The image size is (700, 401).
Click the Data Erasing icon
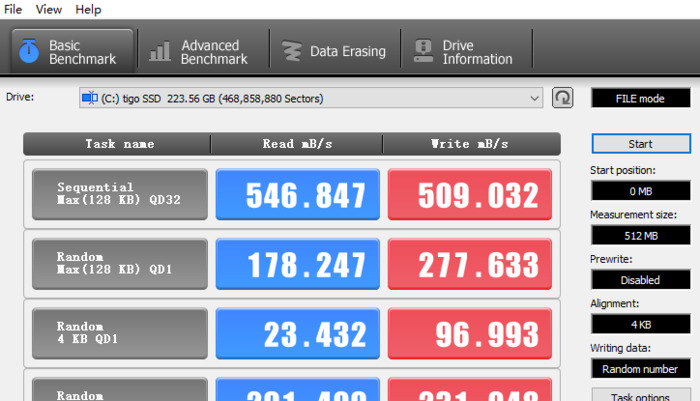coord(291,51)
